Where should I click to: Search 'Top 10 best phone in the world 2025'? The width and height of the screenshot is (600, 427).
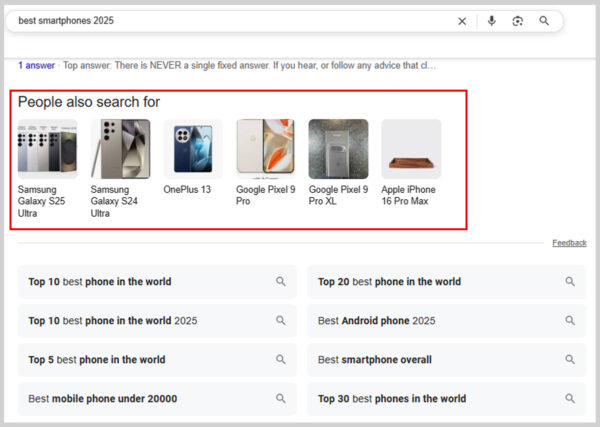[157, 321]
